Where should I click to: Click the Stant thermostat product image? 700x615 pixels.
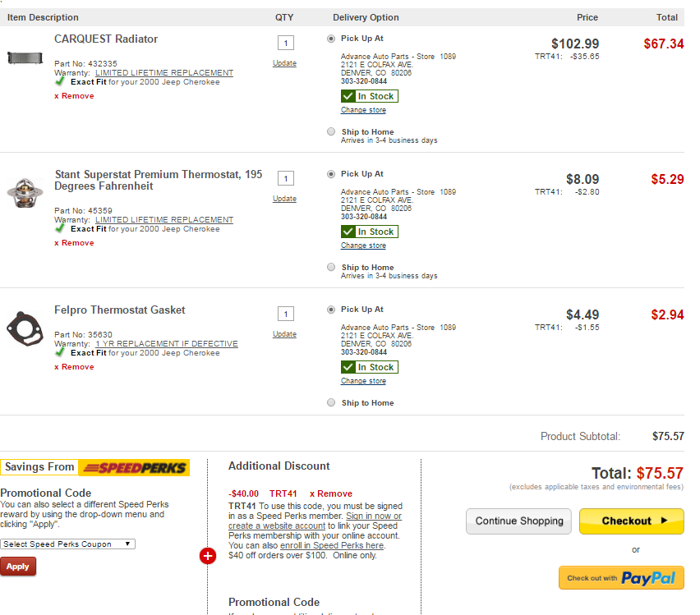click(x=25, y=194)
